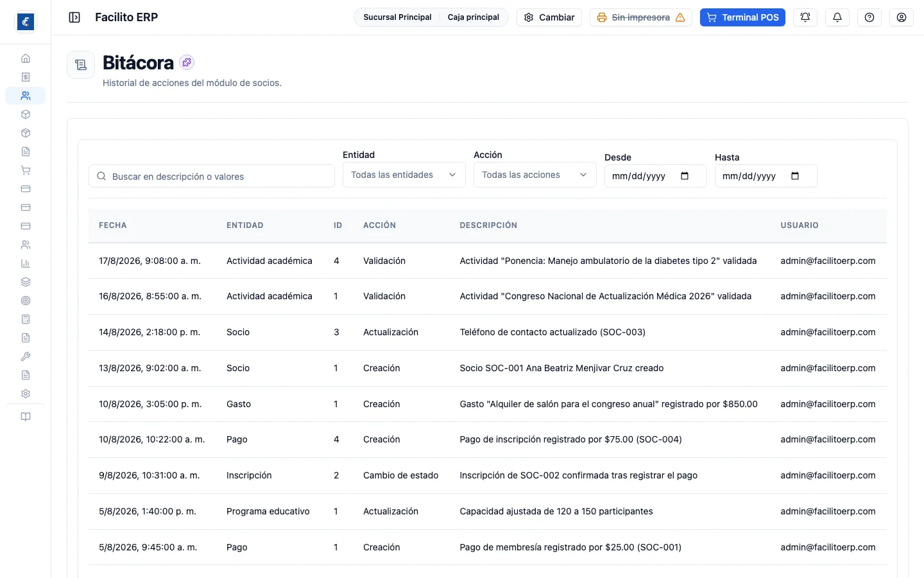
Task: Click the ENTIDAD column header
Action: point(245,225)
